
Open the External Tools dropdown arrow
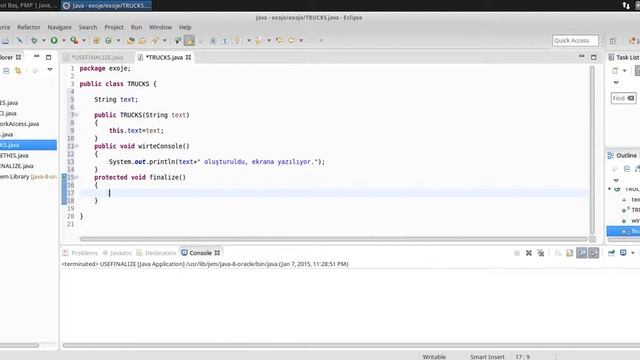[x=84, y=40]
